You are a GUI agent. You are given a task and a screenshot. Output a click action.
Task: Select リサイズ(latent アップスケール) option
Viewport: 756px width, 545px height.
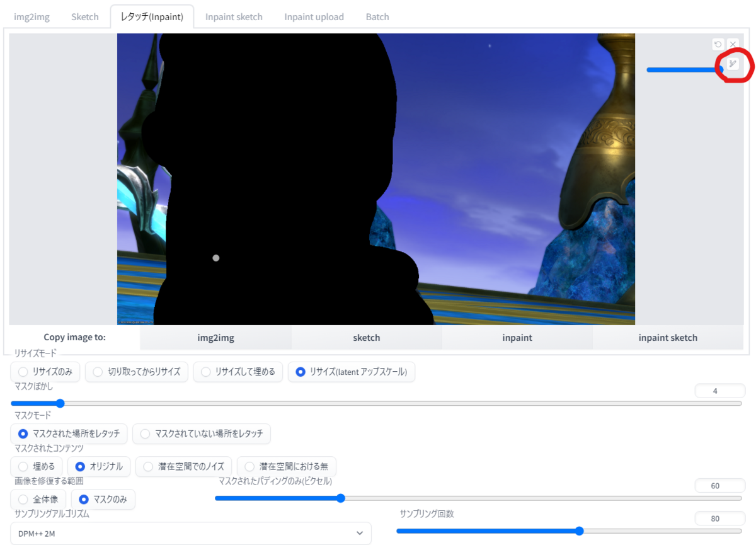coord(352,372)
